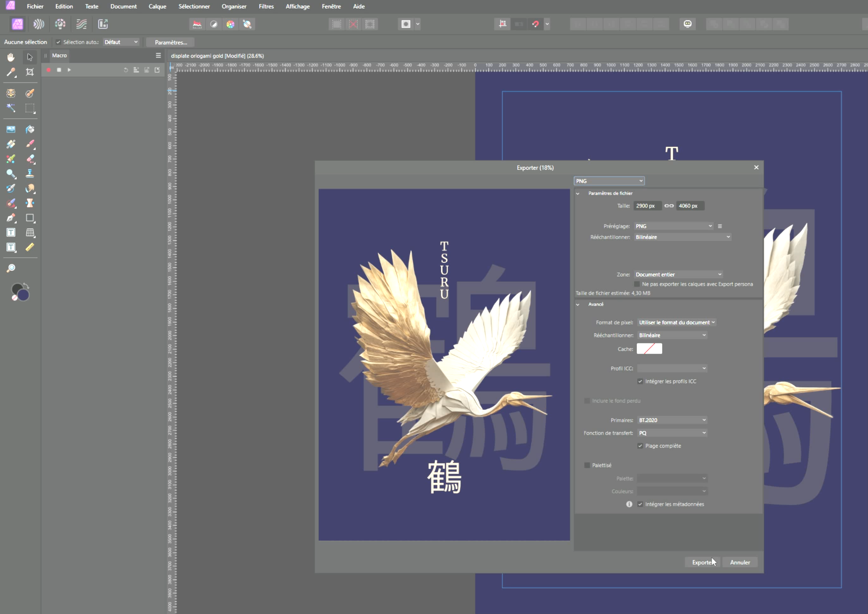Start macro recording with record button
The height and width of the screenshot is (614, 868).
49,70
